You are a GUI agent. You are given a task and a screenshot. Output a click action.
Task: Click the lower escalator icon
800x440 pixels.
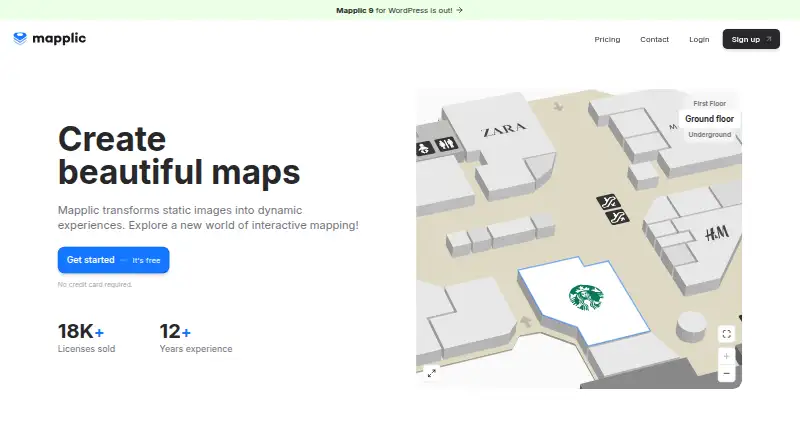pos(617,217)
